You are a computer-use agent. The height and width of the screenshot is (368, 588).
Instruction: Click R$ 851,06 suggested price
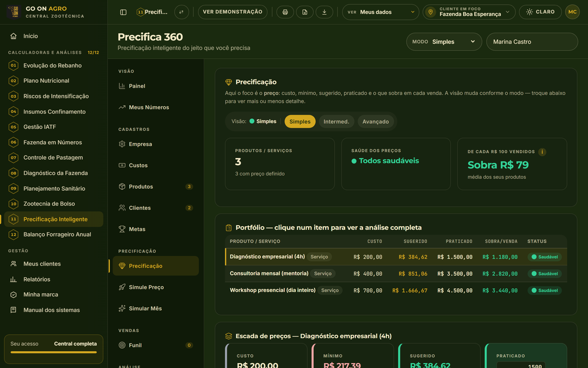[413, 274]
